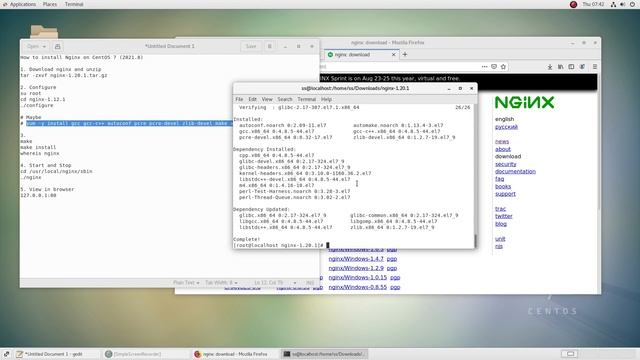This screenshot has width=640, height=360.
Task: Open Tab Width dropdown in gedit
Action: click(x=221, y=282)
